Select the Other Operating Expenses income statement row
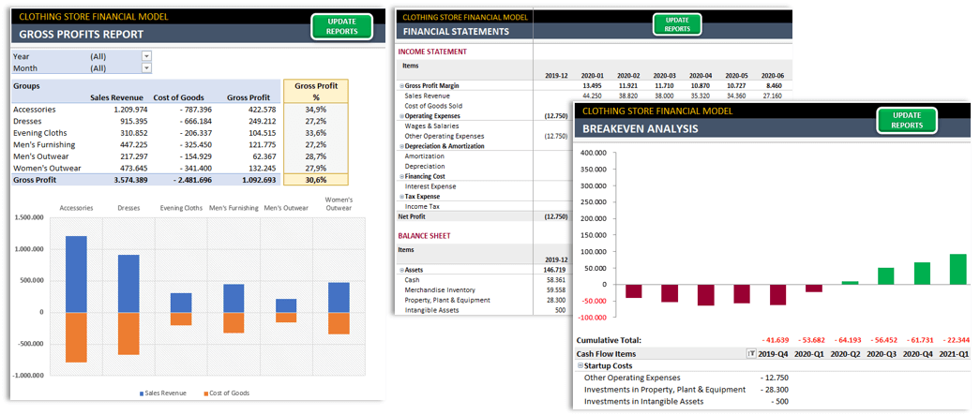 [445, 136]
